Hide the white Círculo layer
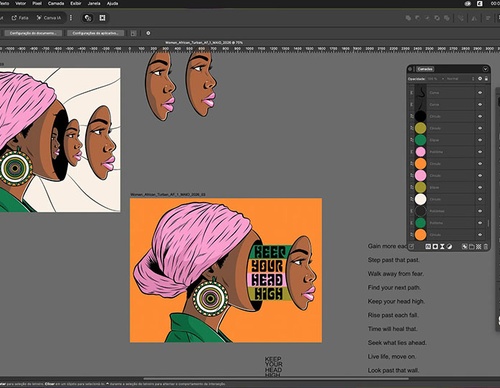Viewport: 500px width, 388px height. click(x=480, y=199)
